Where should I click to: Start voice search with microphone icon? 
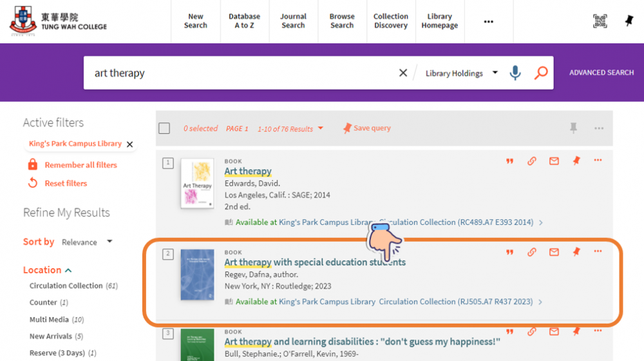click(x=515, y=73)
